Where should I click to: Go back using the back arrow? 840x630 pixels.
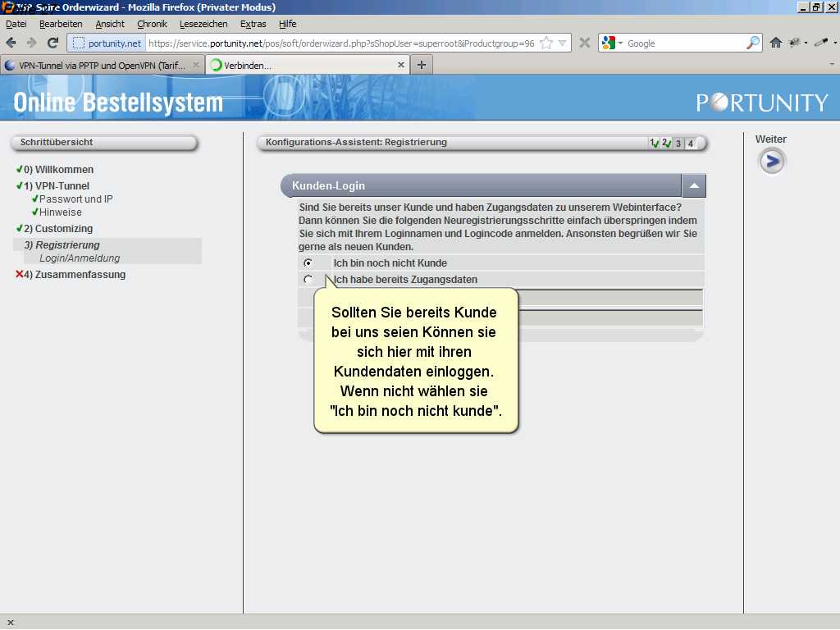pyautogui.click(x=11, y=43)
